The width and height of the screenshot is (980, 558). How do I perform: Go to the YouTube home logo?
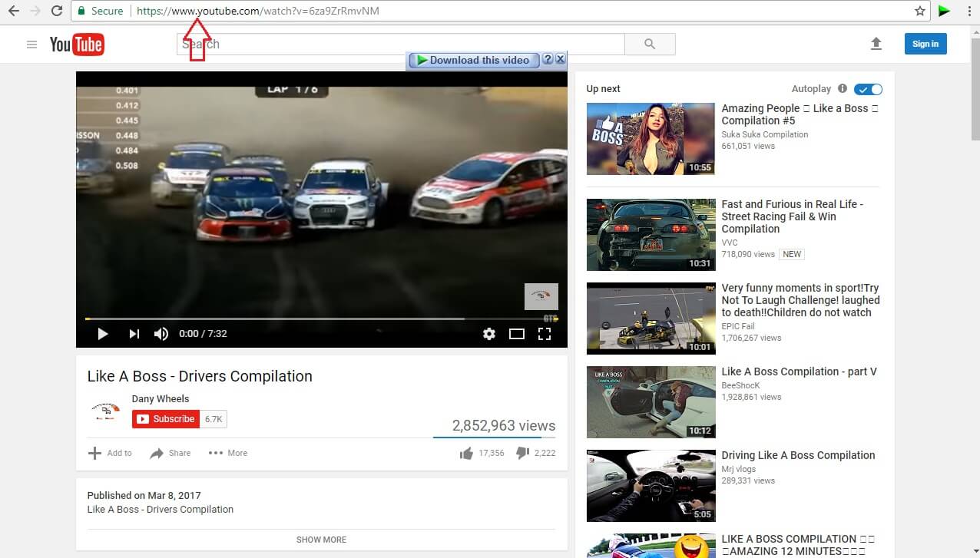[77, 45]
